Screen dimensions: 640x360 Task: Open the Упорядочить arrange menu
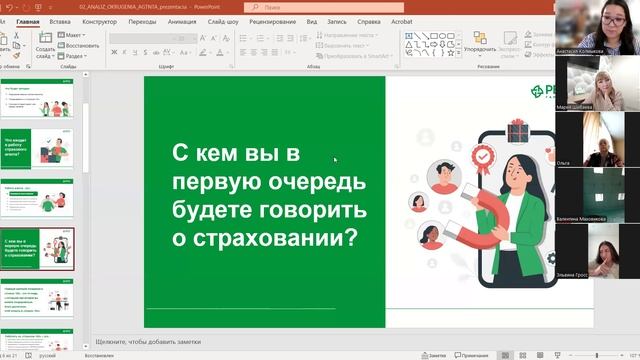[x=480, y=44]
